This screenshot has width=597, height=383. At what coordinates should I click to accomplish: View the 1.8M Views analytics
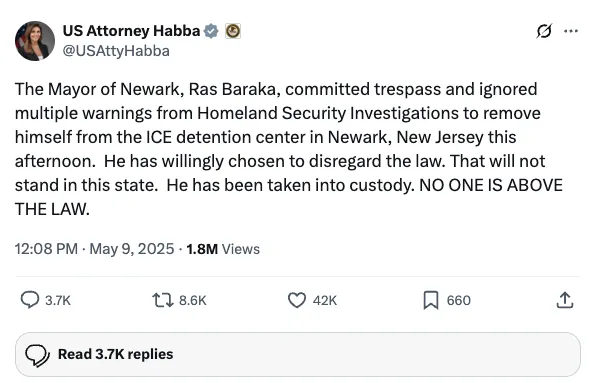point(223,249)
